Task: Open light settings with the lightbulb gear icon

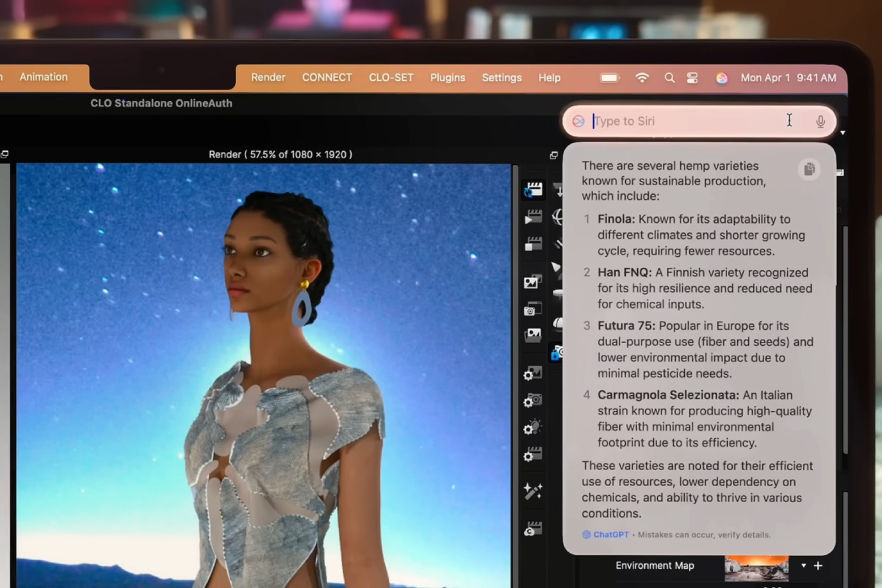Action: 533,427
